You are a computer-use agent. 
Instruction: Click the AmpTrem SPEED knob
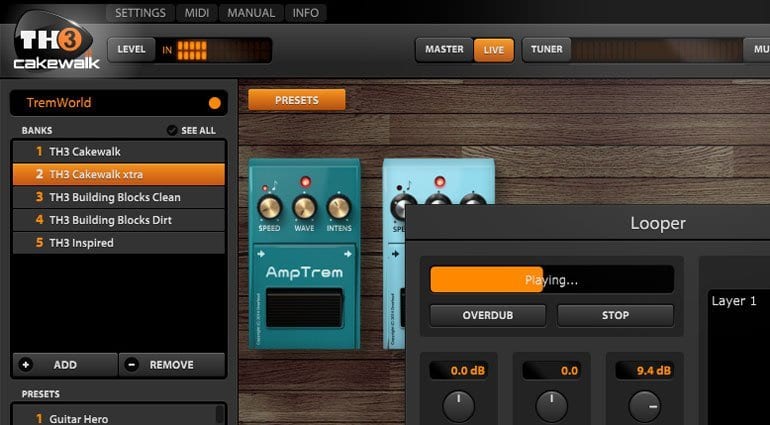270,207
